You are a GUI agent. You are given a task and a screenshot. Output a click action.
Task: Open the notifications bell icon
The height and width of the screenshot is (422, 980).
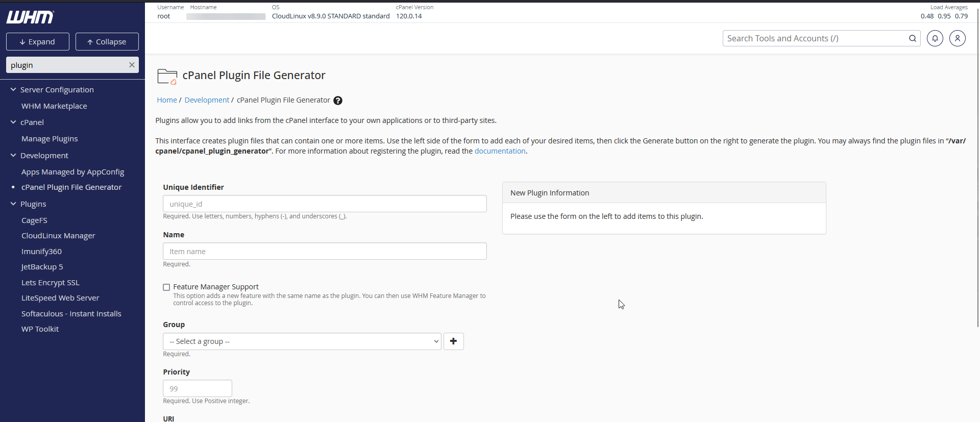935,38
